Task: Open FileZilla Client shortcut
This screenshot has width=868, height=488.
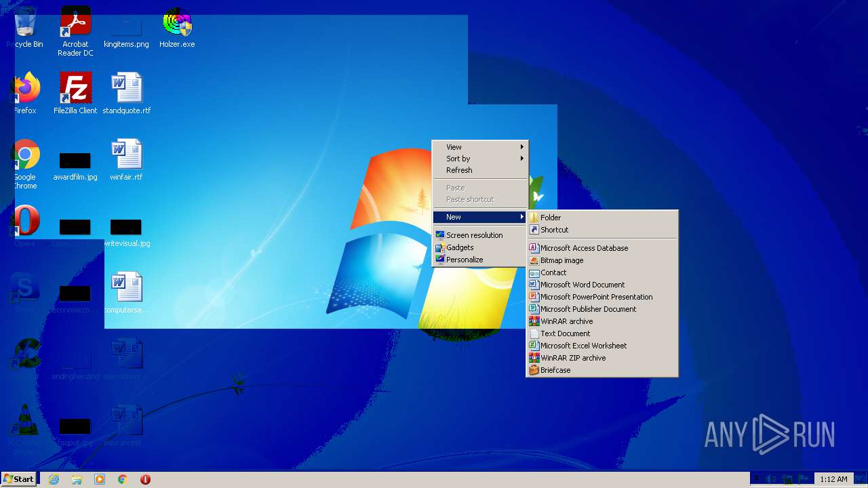Action: tap(75, 94)
